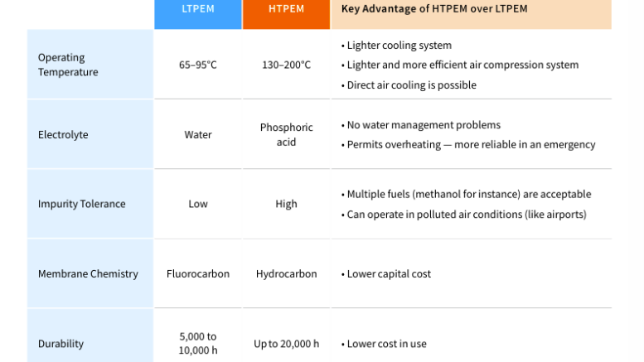The image size is (644, 362).
Task: Select the Membrane Chemistry row label
Action: [88, 273]
